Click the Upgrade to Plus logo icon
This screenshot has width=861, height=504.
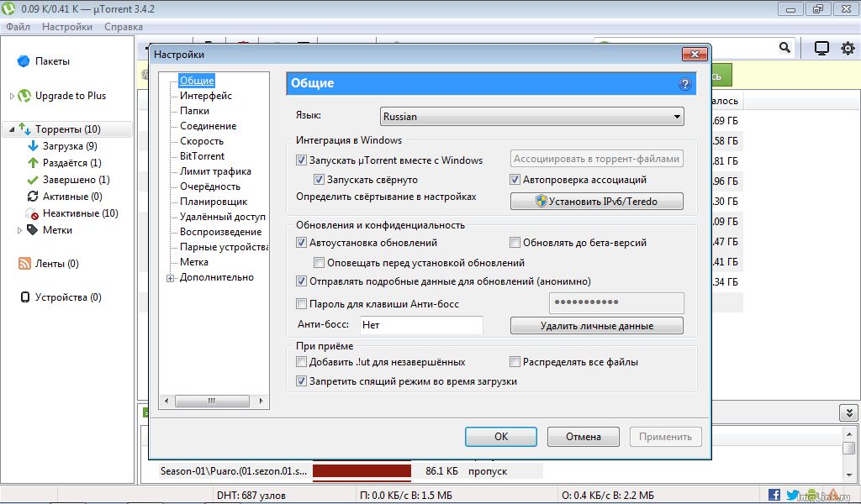(x=24, y=96)
